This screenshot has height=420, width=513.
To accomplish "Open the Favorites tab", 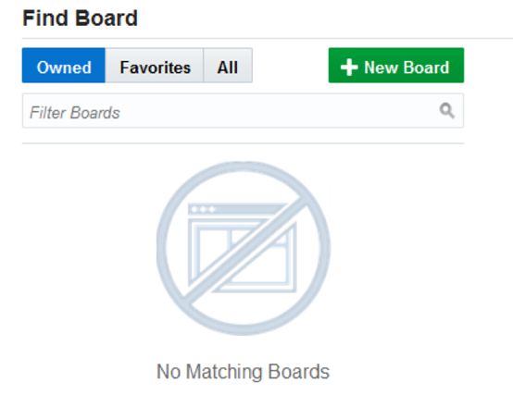I will pyautogui.click(x=155, y=66).
